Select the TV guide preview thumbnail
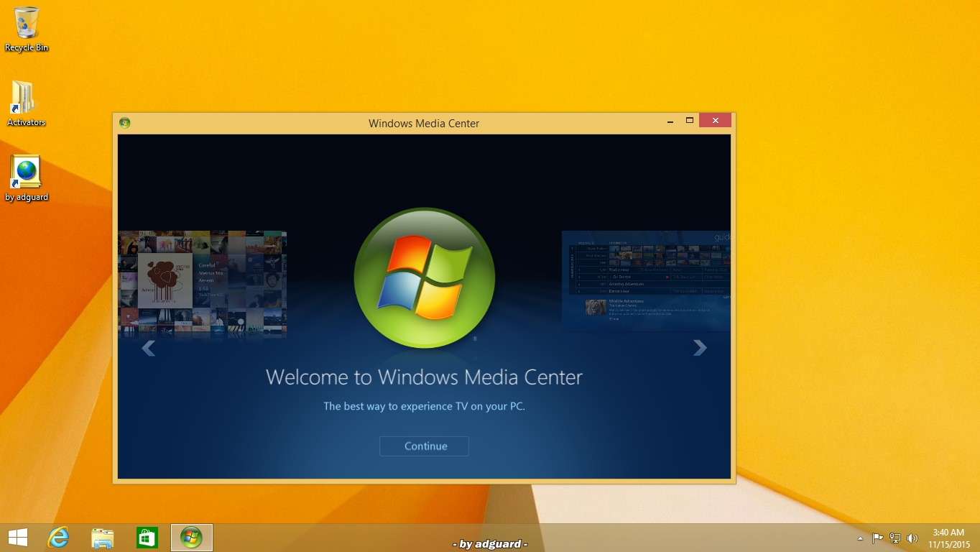 point(646,281)
